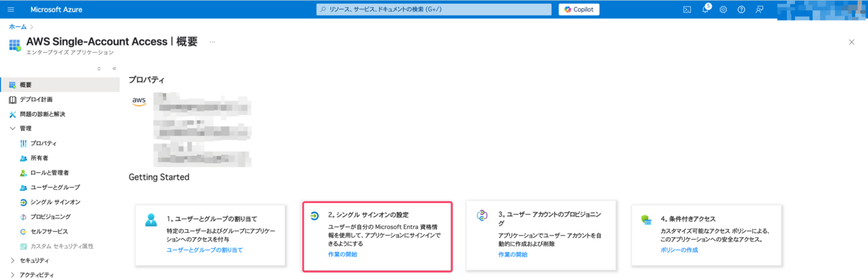
Task: Close the AWS Single-Account Access blade
Action: [851, 43]
